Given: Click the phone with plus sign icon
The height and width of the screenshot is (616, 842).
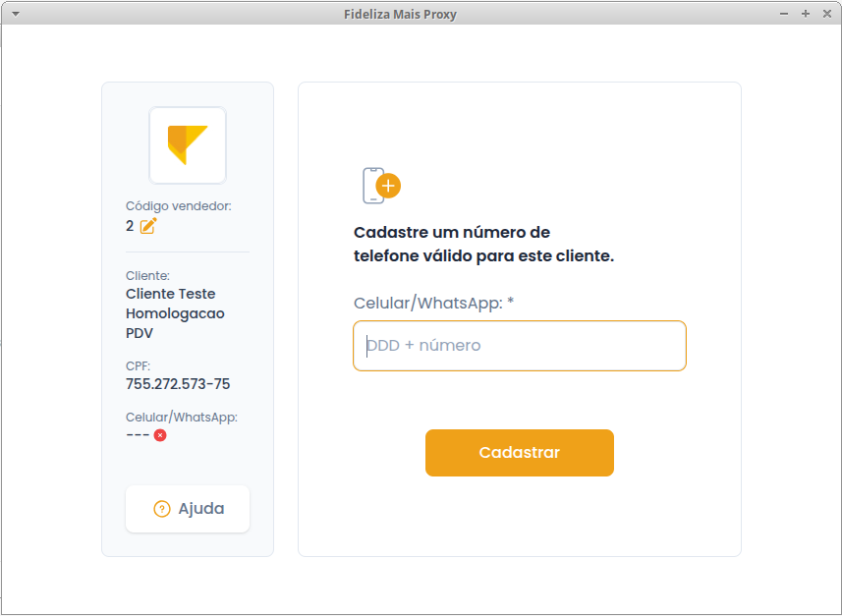Looking at the screenshot, I should point(380,185).
